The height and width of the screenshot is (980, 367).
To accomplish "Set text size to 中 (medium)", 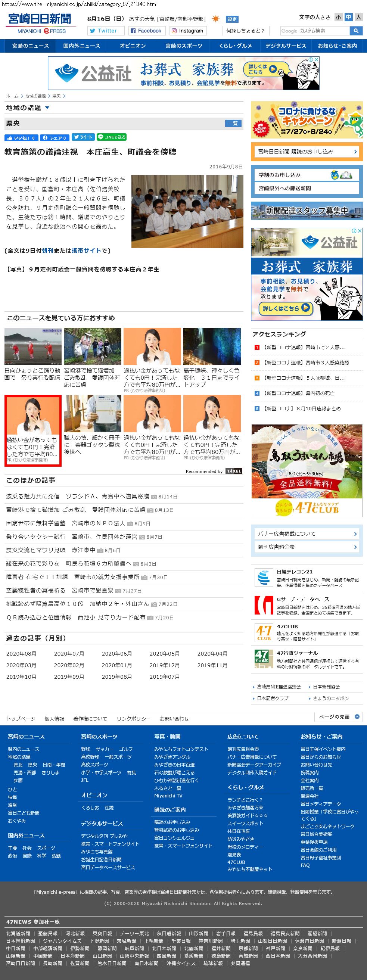I will [x=348, y=17].
